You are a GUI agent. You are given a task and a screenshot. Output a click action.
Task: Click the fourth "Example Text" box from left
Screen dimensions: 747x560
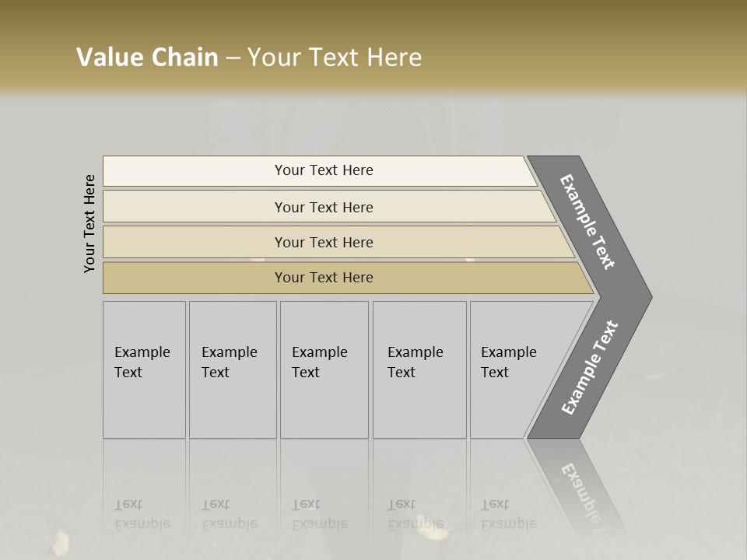point(419,369)
